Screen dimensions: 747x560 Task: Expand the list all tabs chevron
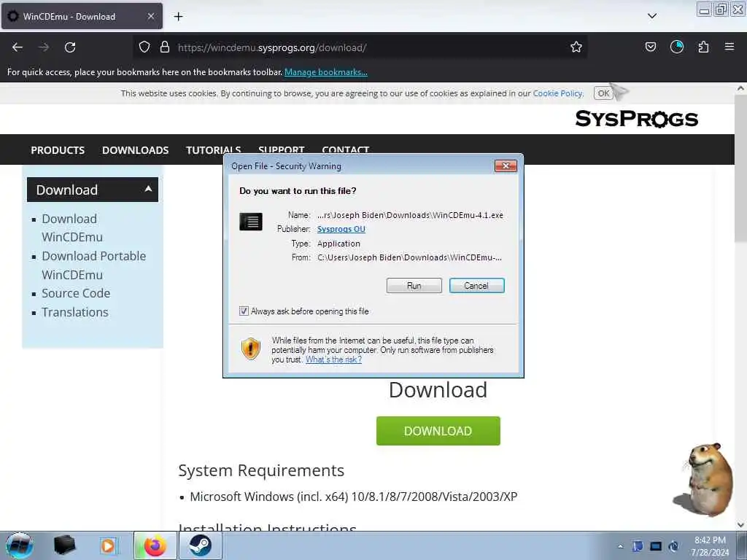point(652,16)
